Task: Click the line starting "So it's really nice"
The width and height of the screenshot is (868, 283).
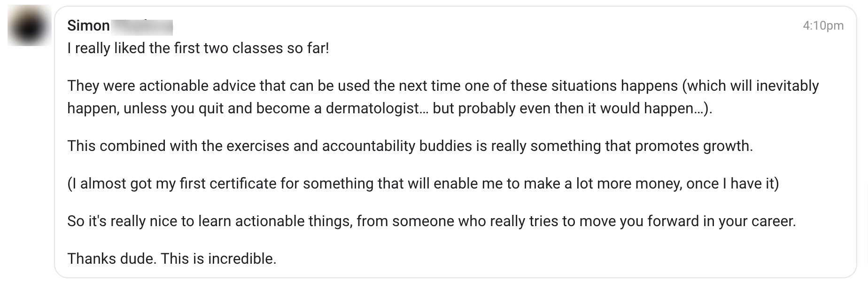Action: click(432, 221)
